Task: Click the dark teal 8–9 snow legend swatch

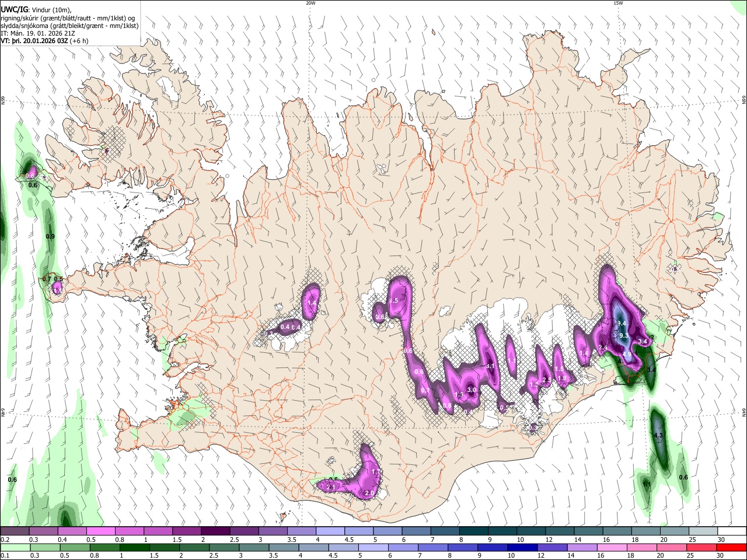Action: (x=473, y=531)
